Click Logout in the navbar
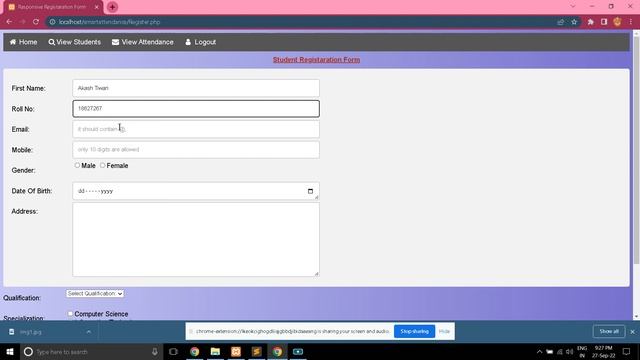The width and height of the screenshot is (640, 360). point(200,42)
